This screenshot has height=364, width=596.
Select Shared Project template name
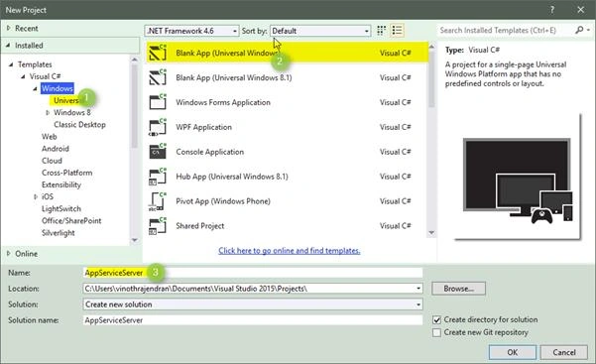tap(200, 226)
